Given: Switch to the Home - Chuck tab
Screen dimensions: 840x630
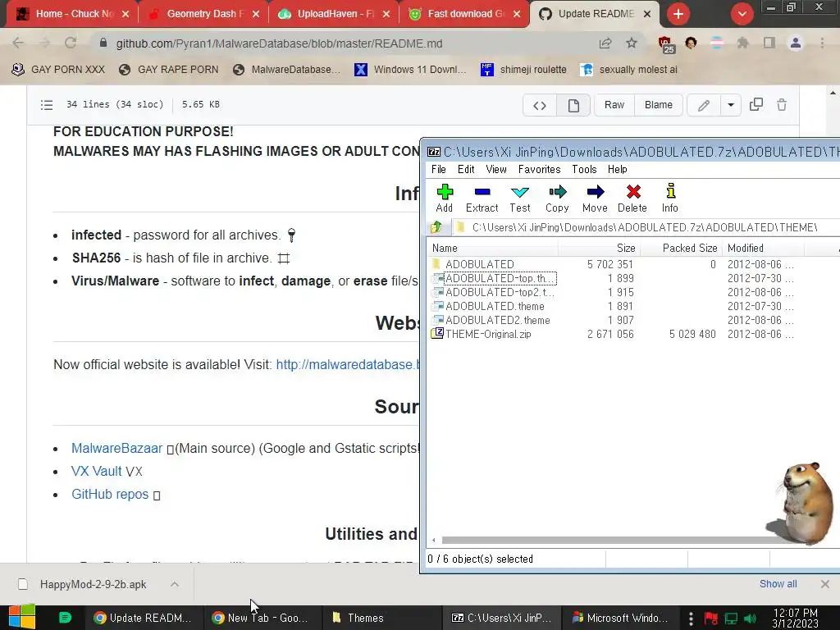Looking at the screenshot, I should [71, 14].
